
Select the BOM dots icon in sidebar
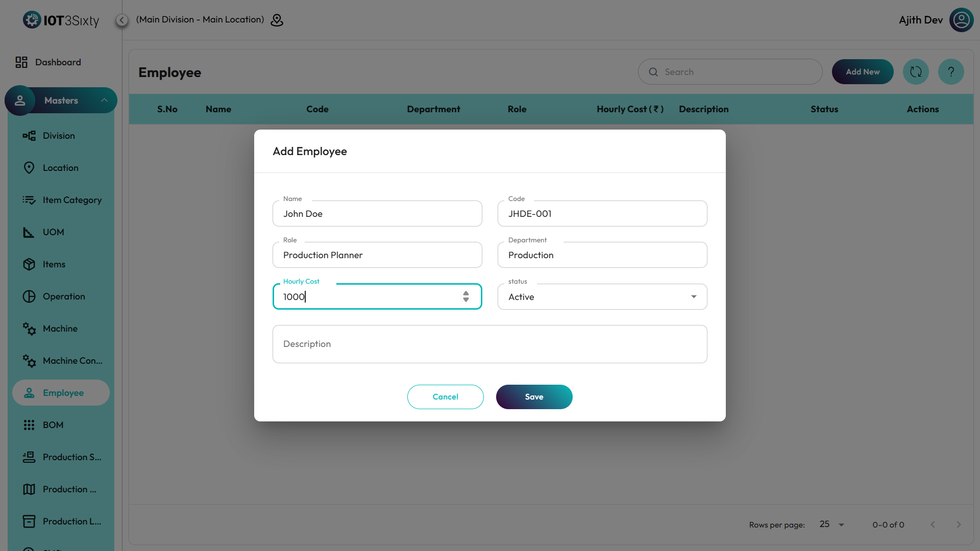pyautogui.click(x=29, y=425)
